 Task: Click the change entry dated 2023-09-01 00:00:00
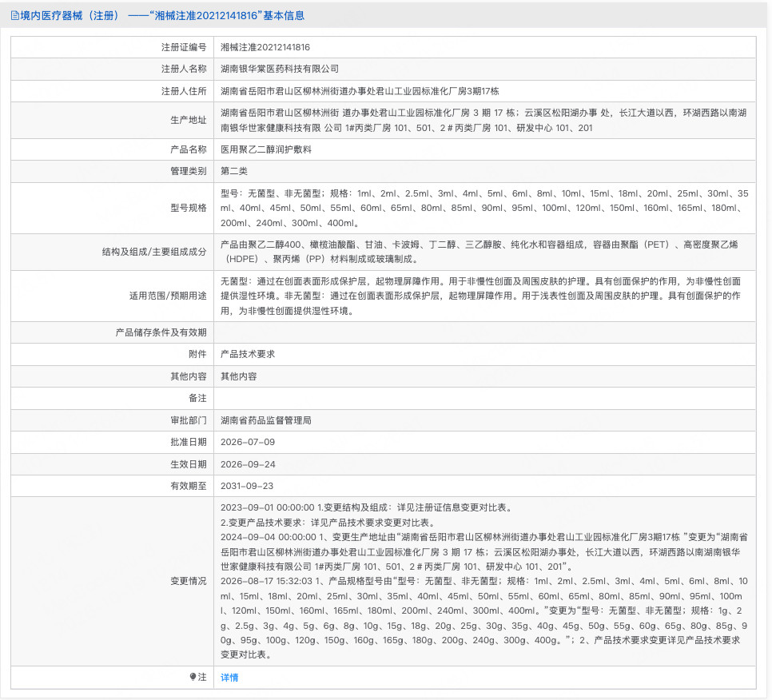(x=368, y=515)
